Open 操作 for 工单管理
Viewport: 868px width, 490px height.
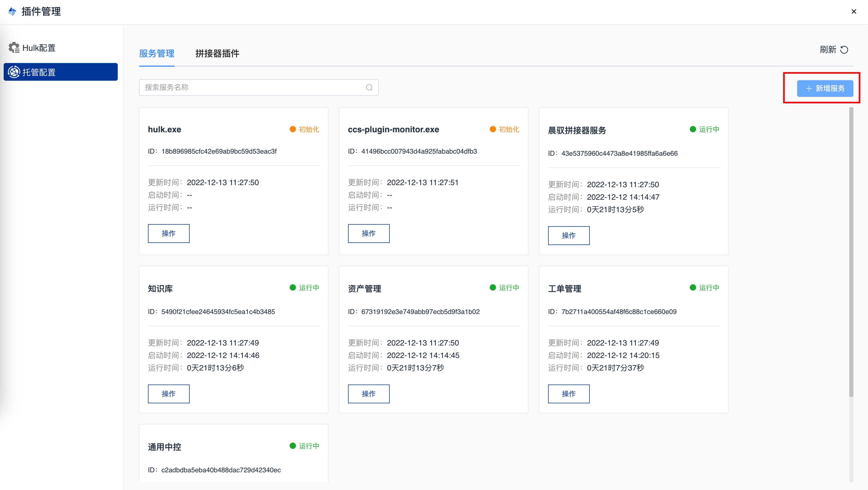click(569, 394)
